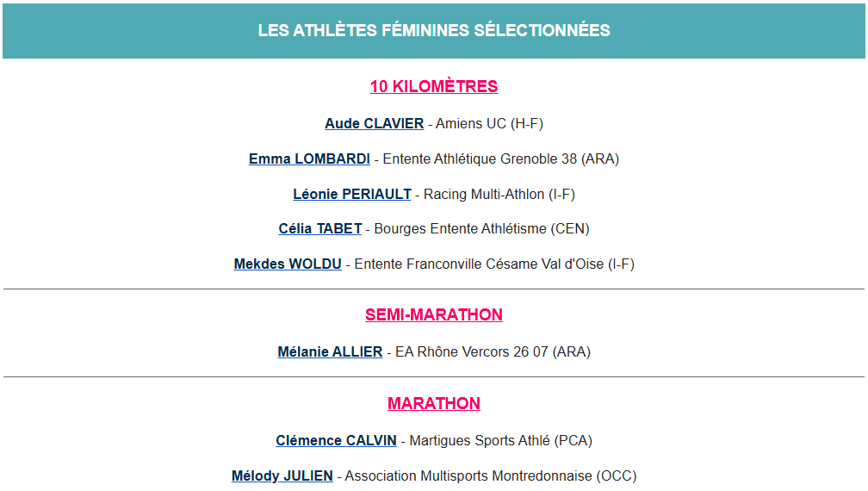Viewport: 868px width, 491px height.
Task: Click Martigues Sports Athlé club text
Action: point(501,440)
